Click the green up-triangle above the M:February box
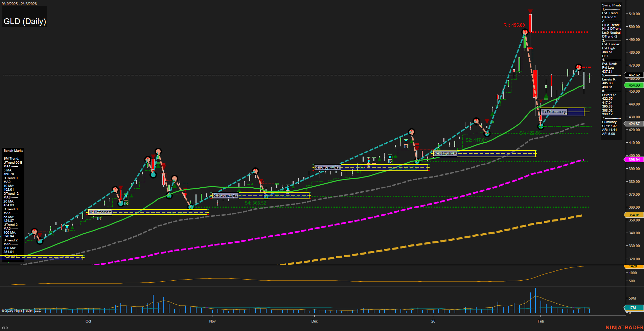The width and height of the screenshot is (644, 331). coord(546,96)
